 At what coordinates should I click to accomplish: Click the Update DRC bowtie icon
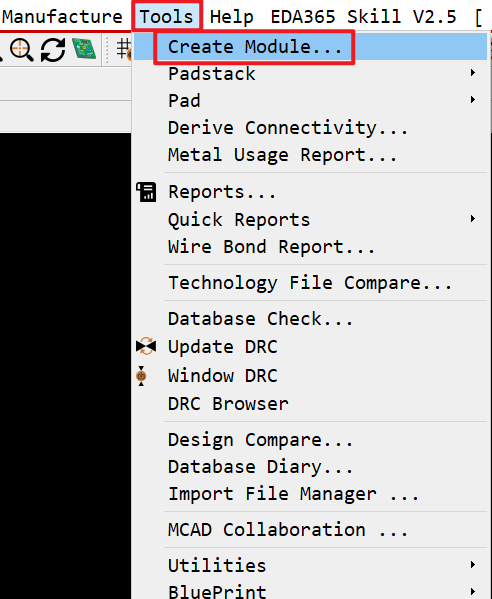[x=146, y=346]
